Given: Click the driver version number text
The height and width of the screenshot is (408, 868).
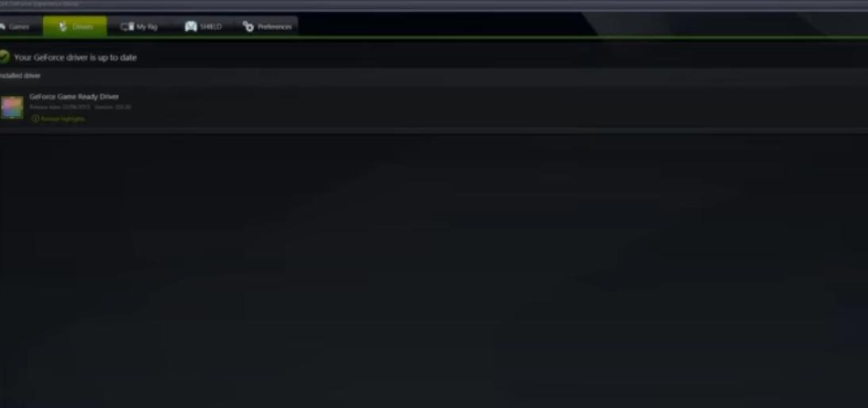Looking at the screenshot, I should (113, 107).
